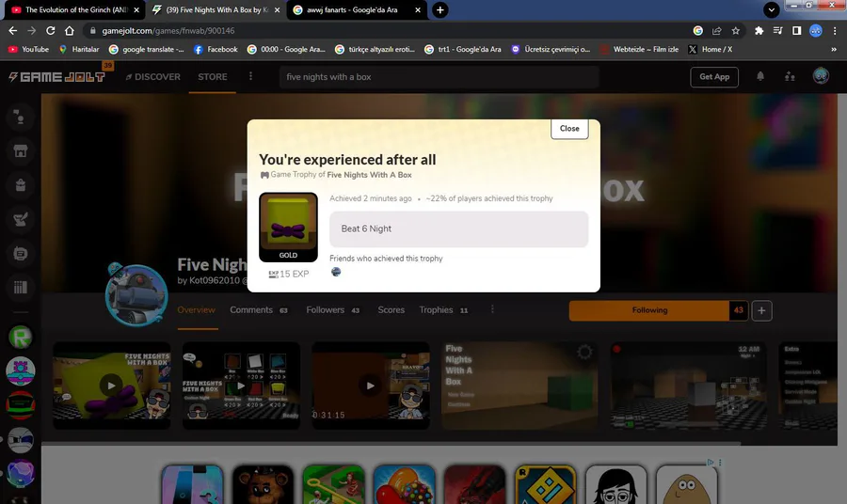Open the title screen screenshot thumbnail
847x504 pixels.
519,386
